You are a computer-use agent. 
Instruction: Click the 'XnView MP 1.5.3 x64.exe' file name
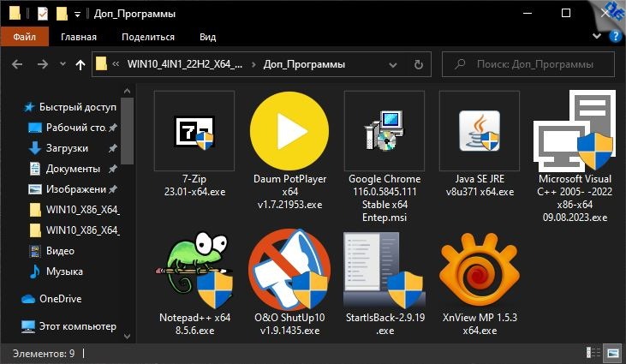(x=480, y=324)
